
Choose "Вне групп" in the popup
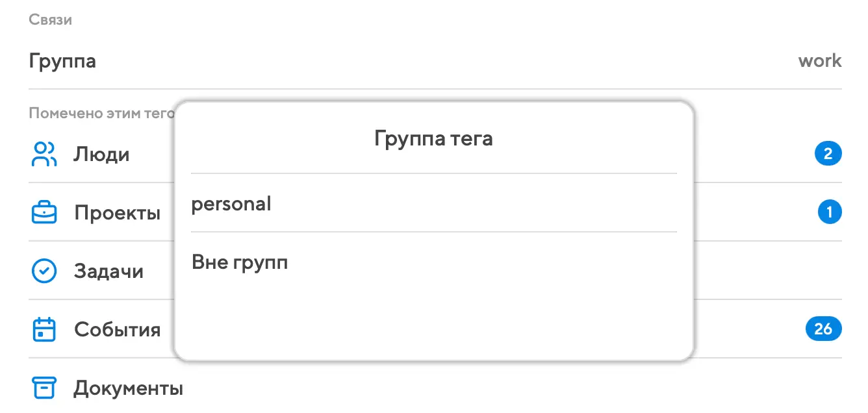click(240, 262)
